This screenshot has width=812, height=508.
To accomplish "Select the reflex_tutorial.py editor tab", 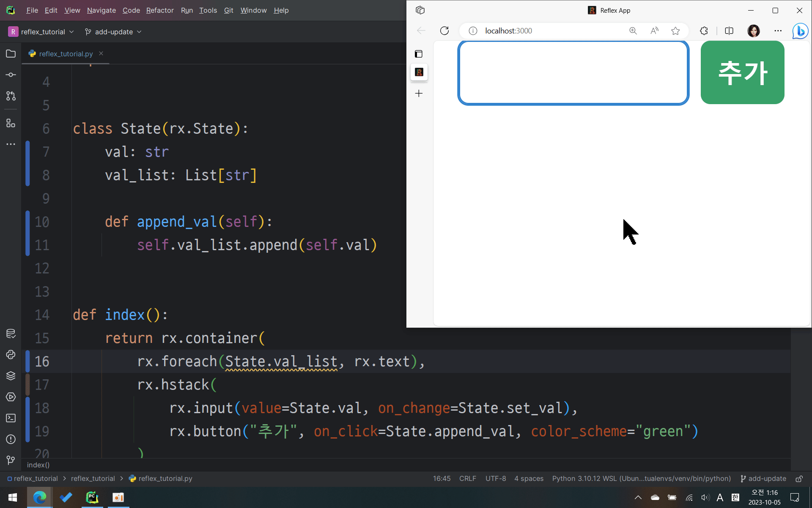I will (66, 54).
